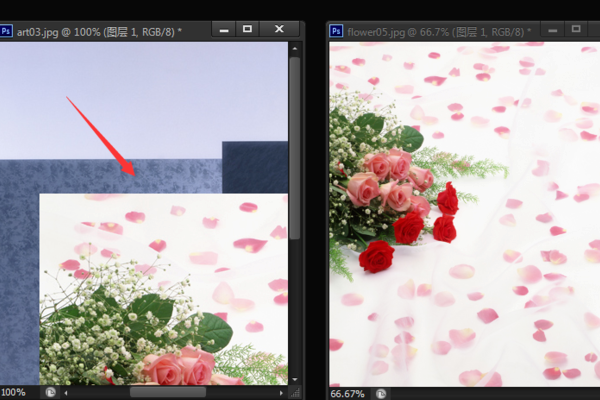Viewport: 600px width, 400px height.
Task: Click the Ps icon of flower05.jpg window
Action: (x=336, y=31)
